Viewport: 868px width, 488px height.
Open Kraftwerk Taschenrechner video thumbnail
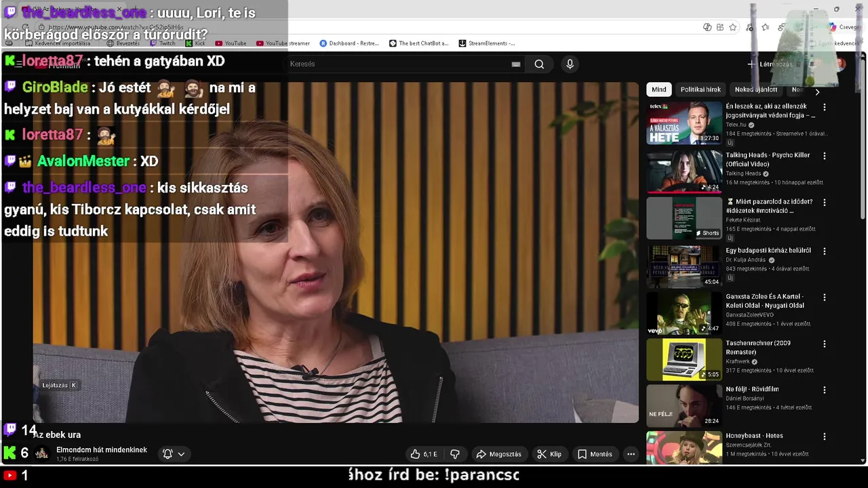click(684, 360)
